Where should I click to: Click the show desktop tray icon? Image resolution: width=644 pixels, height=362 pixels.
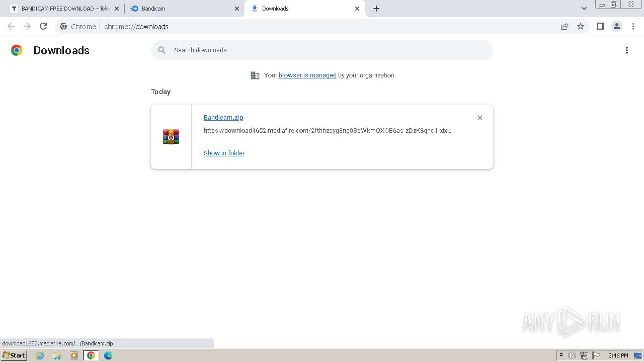tap(638, 355)
